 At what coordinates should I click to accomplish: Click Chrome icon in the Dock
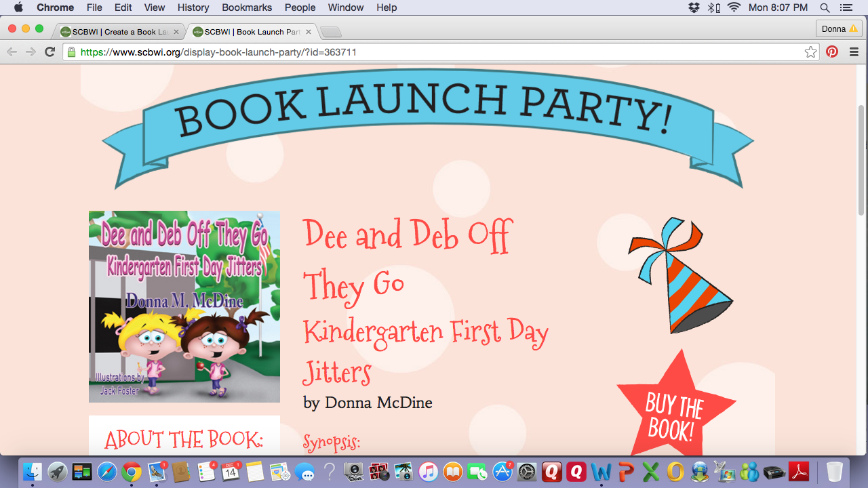[x=132, y=472]
